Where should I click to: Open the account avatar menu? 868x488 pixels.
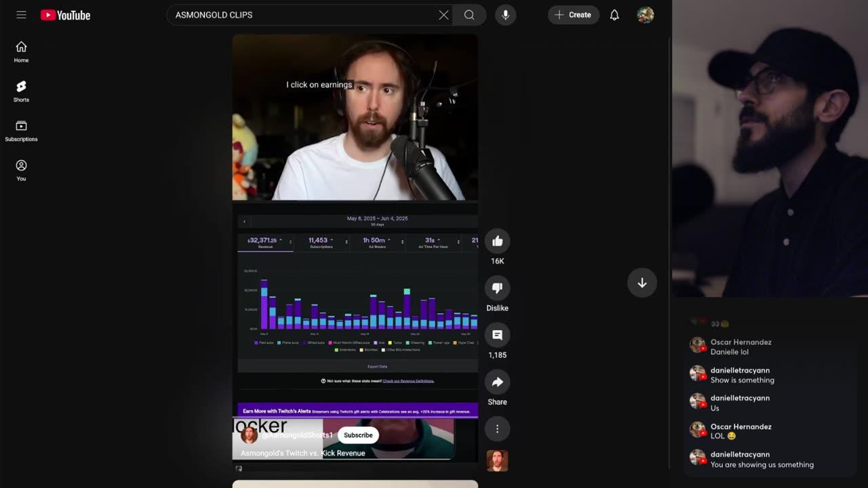(x=646, y=15)
